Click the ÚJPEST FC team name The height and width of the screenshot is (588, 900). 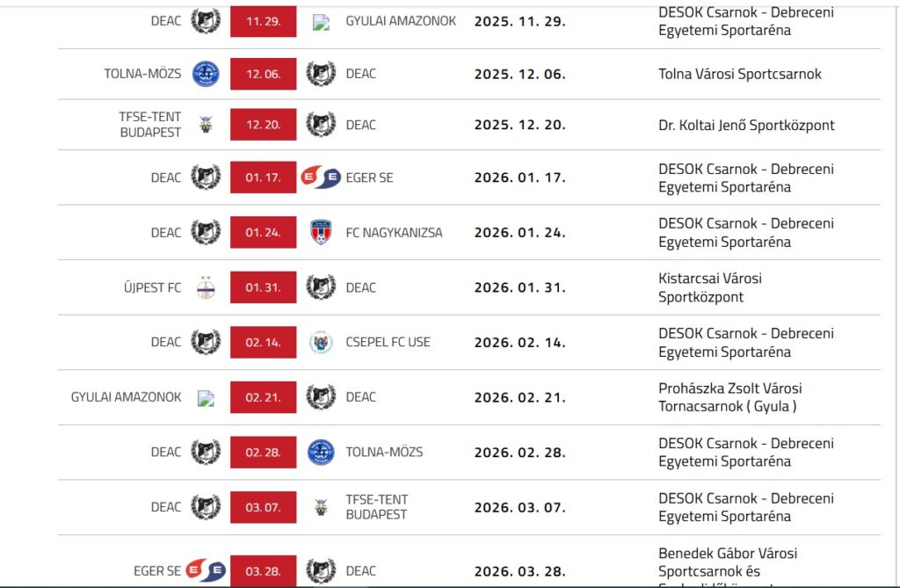[153, 287]
